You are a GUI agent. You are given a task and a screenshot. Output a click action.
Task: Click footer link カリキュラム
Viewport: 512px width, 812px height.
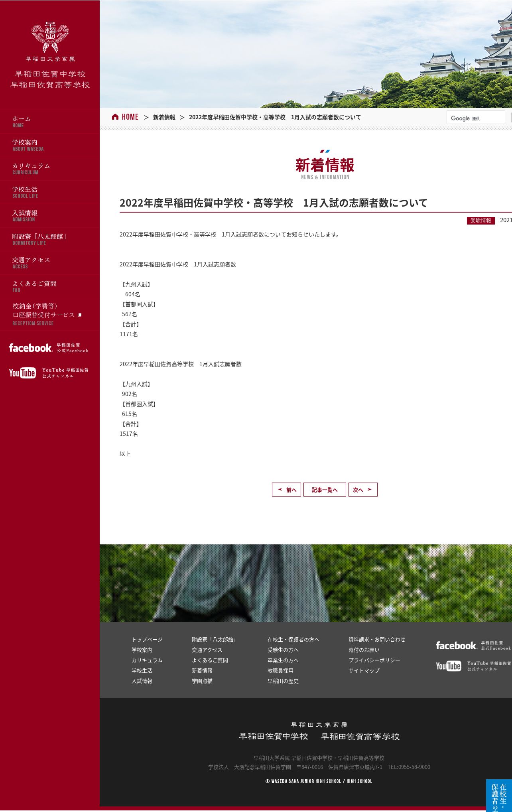coord(147,660)
